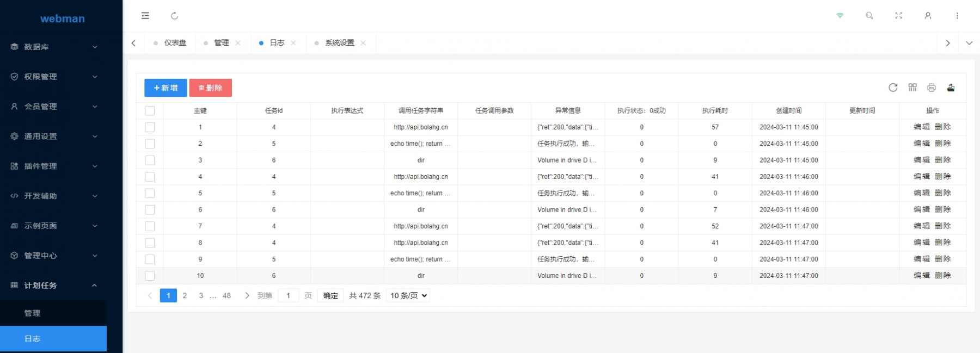Click the 计划任务 sidebar icon
Screen dimensions: 980x353
(x=14, y=285)
